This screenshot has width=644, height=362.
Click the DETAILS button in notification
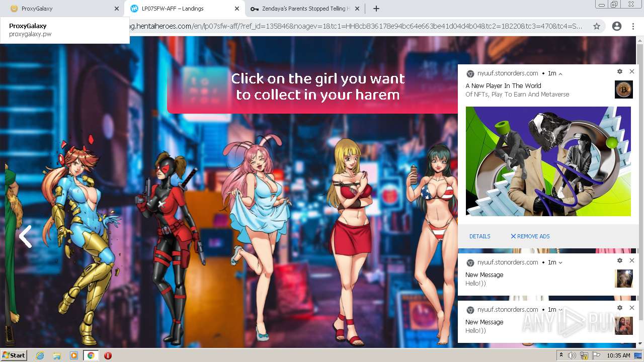479,236
